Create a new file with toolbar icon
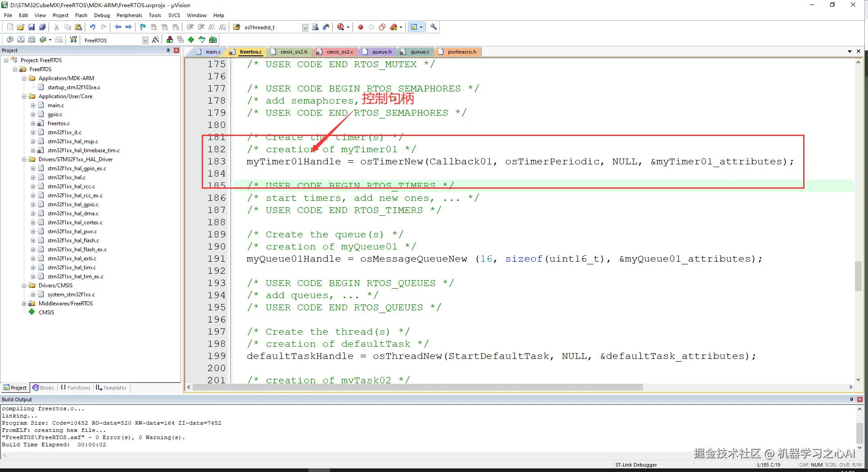The height and width of the screenshot is (472, 868). coord(10,27)
